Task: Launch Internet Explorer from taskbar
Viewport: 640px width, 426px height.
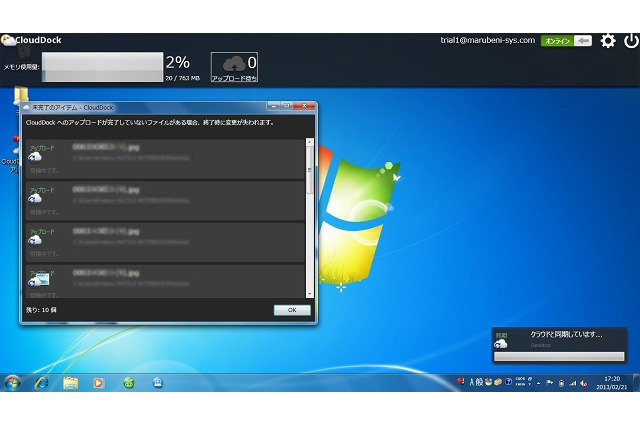Action: tap(41, 383)
